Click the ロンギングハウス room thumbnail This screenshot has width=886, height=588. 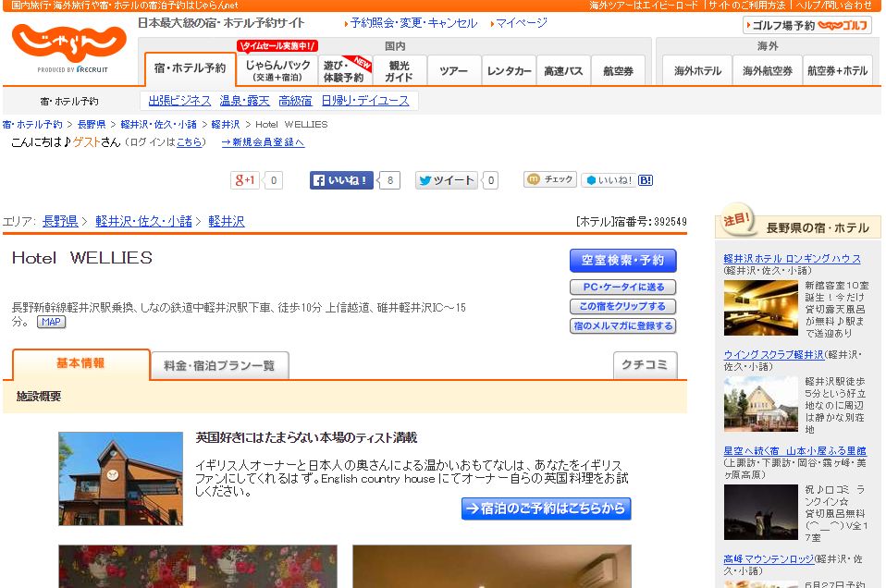760,309
